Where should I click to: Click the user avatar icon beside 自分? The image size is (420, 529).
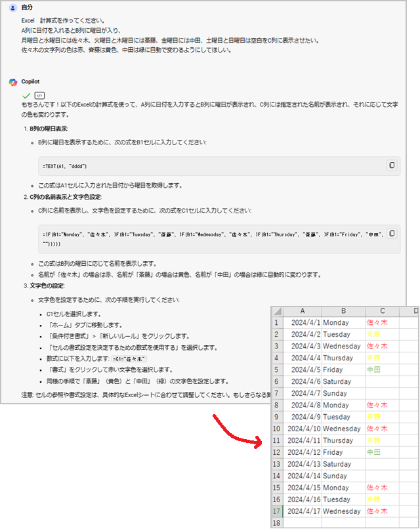point(13,7)
